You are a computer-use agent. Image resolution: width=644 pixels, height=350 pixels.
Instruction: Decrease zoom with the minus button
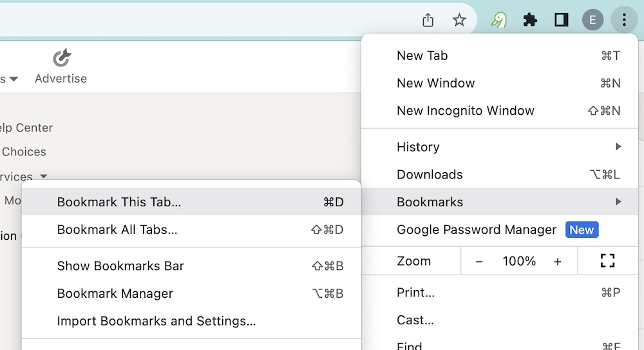[479, 262]
